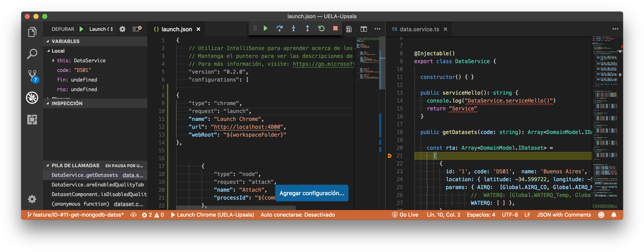Image resolution: width=644 pixels, height=252 pixels.
Task: Open the http://localhost:4800 URL link
Action: tap(247, 127)
